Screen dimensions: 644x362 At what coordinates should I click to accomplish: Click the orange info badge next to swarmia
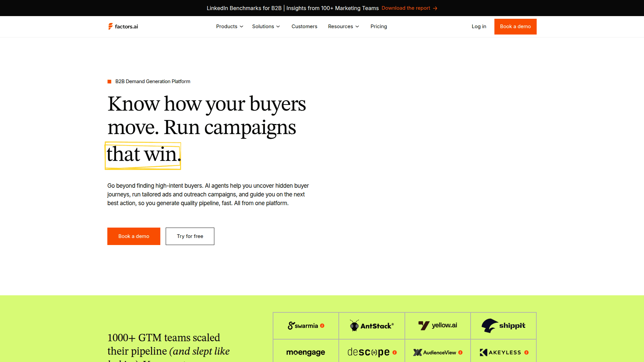point(322,326)
